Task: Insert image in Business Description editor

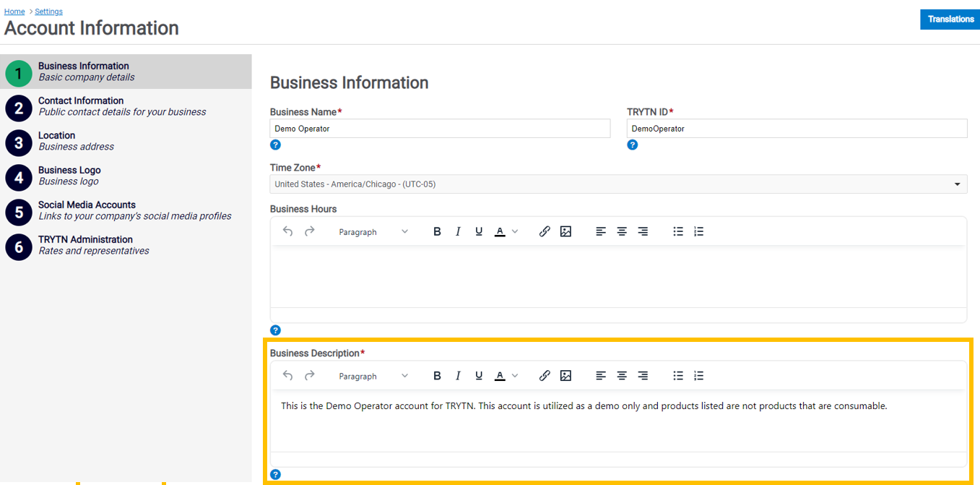Action: [565, 375]
